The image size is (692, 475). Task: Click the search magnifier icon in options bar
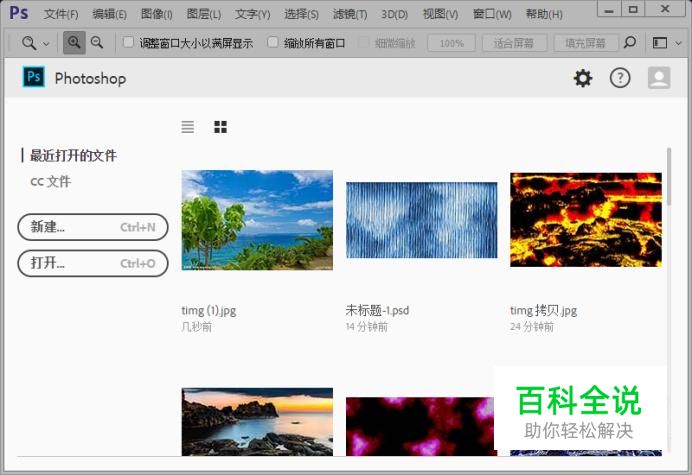(630, 42)
